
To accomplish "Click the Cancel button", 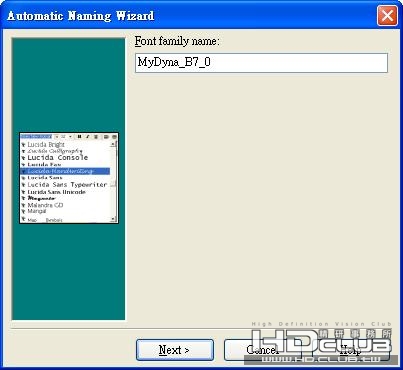I will click(263, 350).
